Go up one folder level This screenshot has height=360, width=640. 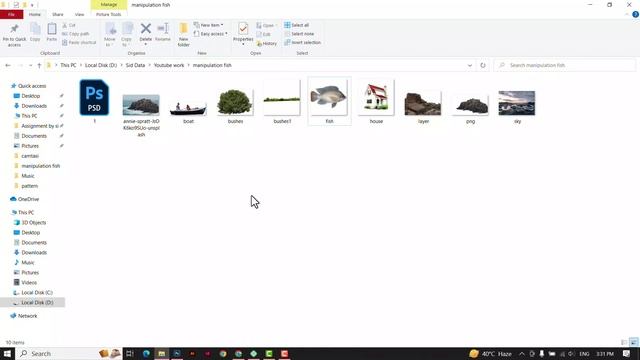click(39, 65)
